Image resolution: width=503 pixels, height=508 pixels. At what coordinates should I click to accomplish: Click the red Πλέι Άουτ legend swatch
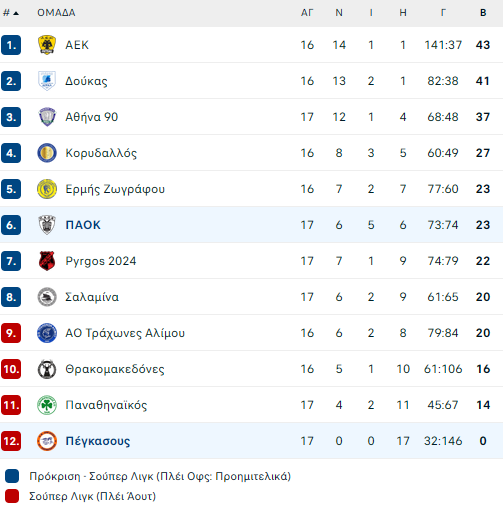(x=12, y=496)
